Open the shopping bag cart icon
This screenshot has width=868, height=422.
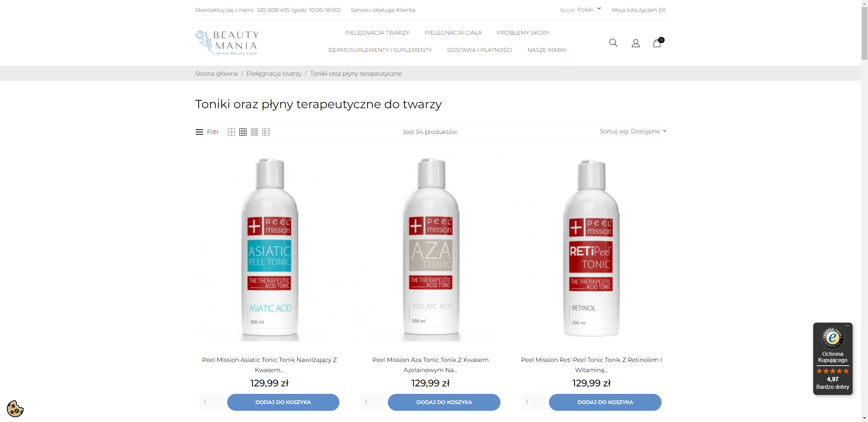[x=658, y=42]
